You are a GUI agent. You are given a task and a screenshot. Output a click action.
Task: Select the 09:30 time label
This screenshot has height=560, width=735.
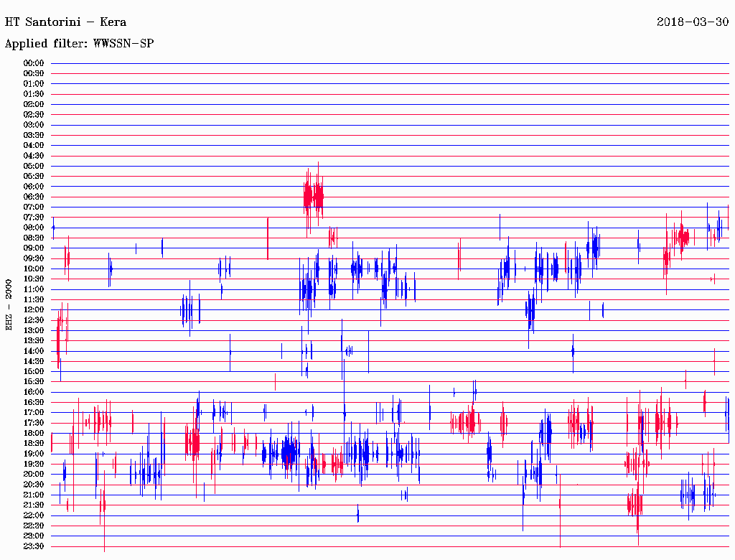[34, 258]
